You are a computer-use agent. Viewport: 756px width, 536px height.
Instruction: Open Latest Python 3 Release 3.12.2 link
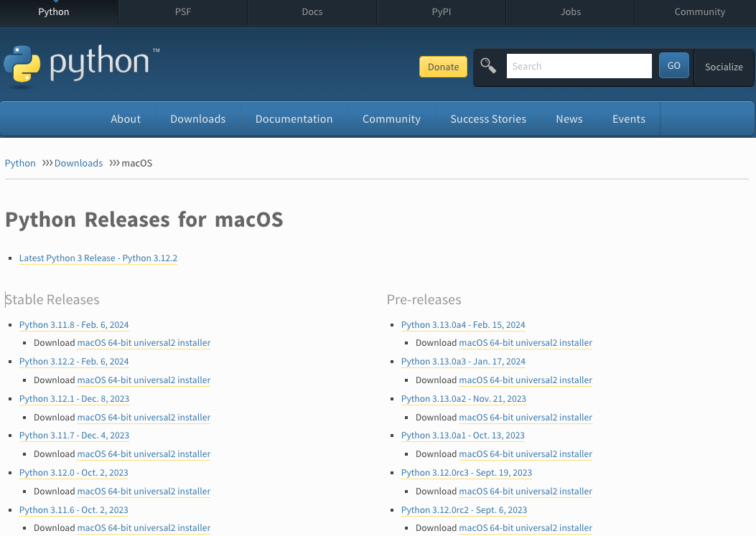(x=98, y=258)
